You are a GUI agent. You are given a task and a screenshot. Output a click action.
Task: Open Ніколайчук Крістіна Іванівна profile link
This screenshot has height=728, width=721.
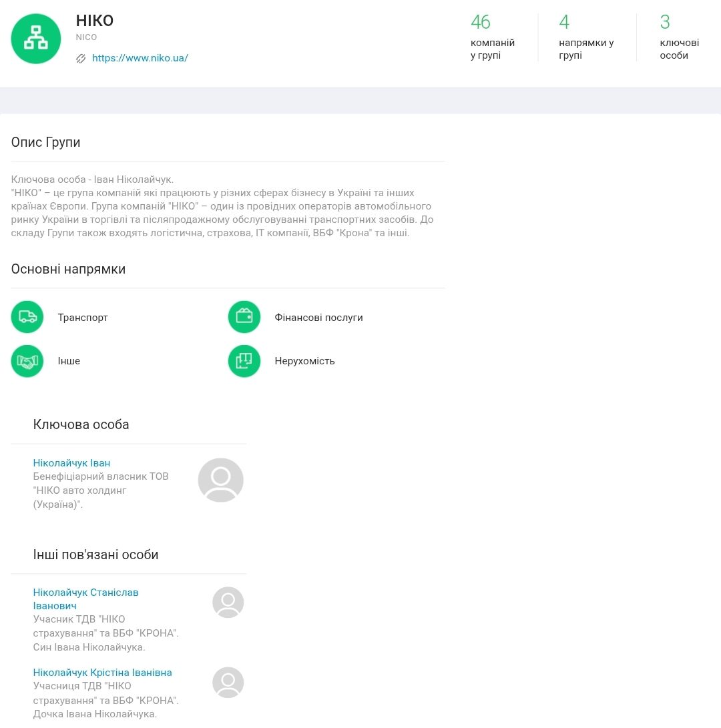(x=102, y=673)
